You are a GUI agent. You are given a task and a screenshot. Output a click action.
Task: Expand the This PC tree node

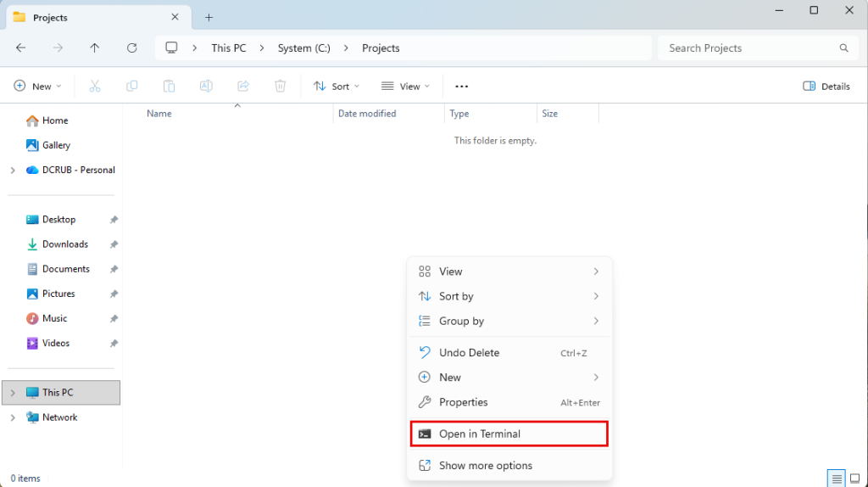(x=13, y=393)
